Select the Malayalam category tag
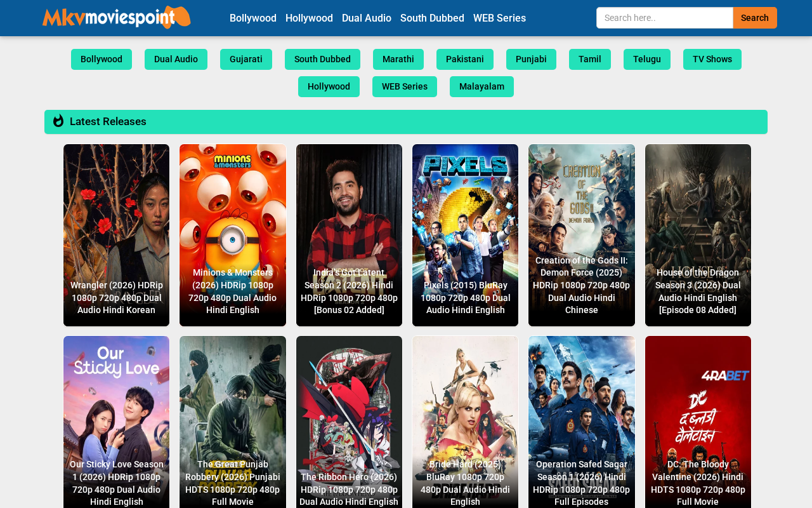Image resolution: width=812 pixels, height=508 pixels. 481,86
